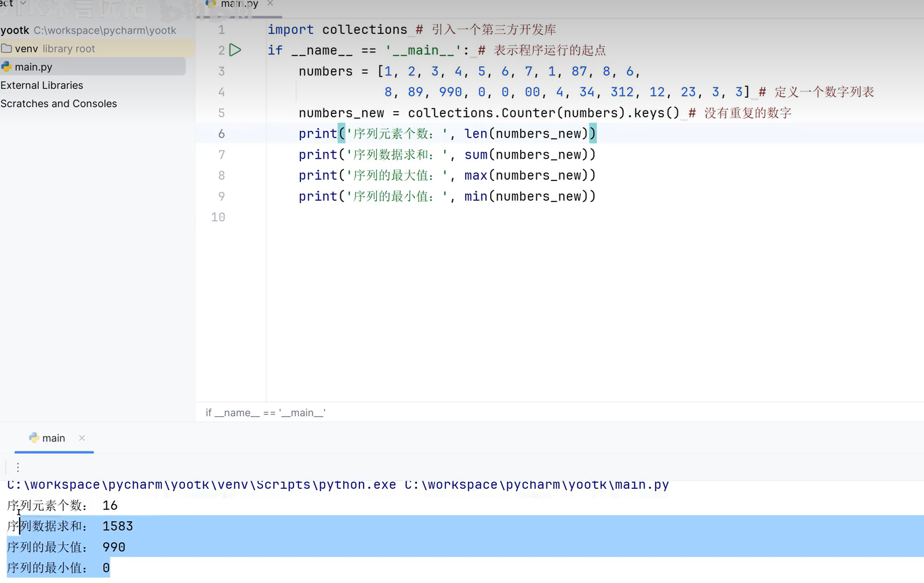This screenshot has width=924, height=583.
Task: Click the comment '定义一个数字列表' on line 4
Action: (824, 92)
